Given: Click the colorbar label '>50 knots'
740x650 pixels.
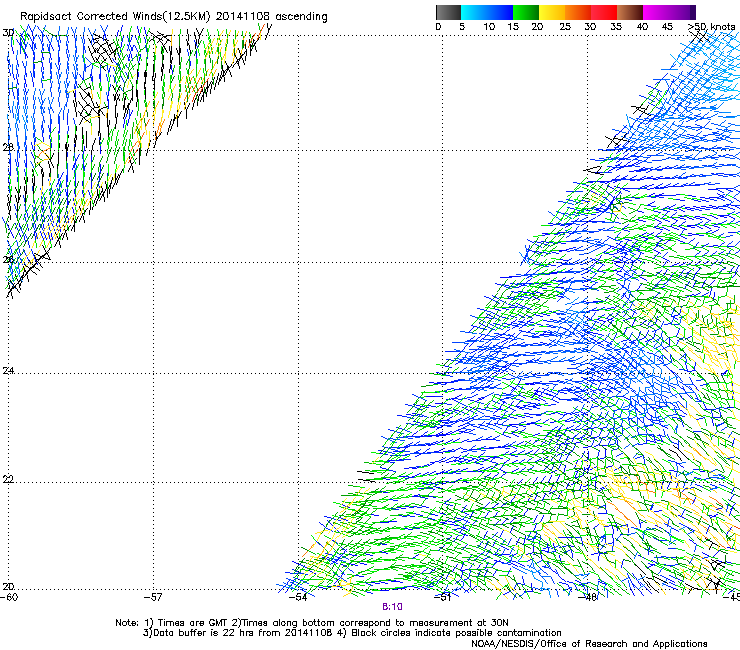Looking at the screenshot, I should point(711,27).
